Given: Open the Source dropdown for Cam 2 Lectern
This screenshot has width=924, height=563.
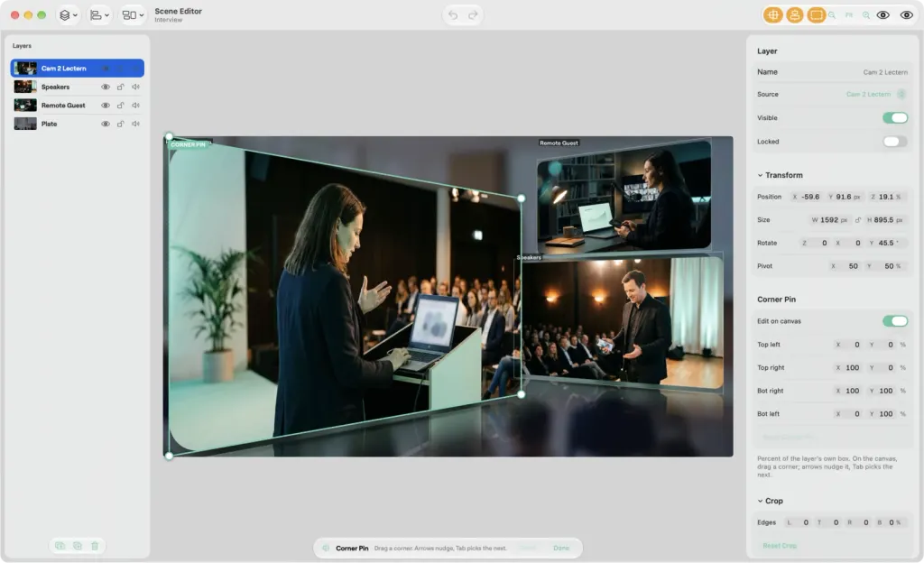Looking at the screenshot, I should point(875,94).
